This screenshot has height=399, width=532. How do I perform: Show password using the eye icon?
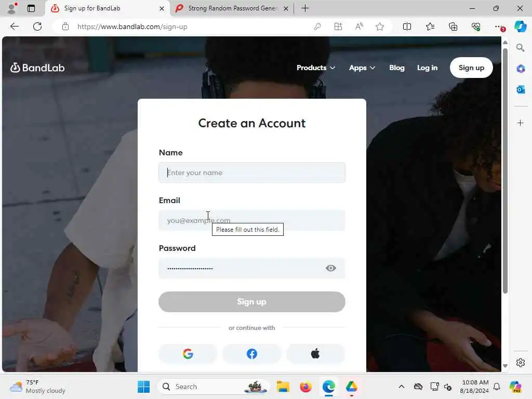(330, 269)
